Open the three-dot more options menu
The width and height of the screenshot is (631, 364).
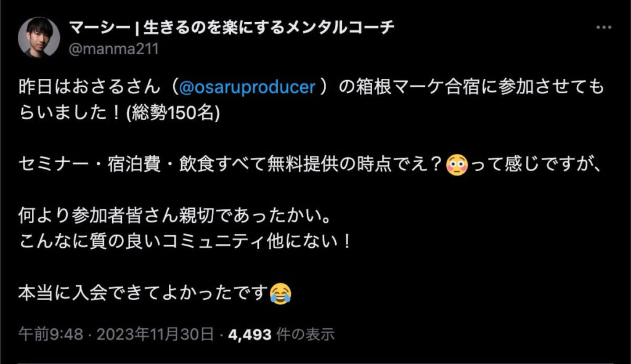602,28
